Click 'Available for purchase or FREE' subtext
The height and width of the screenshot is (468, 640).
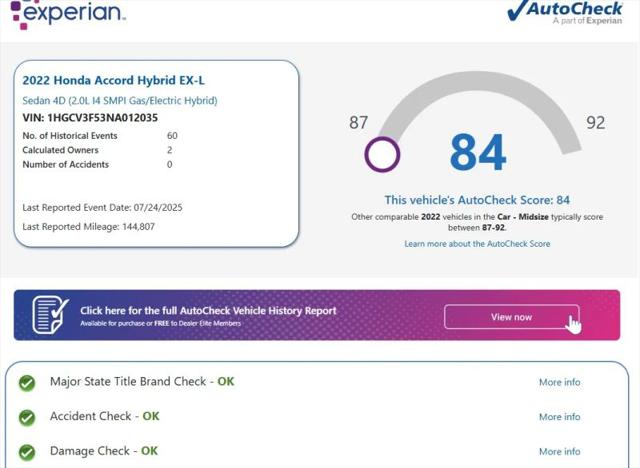tap(160, 323)
